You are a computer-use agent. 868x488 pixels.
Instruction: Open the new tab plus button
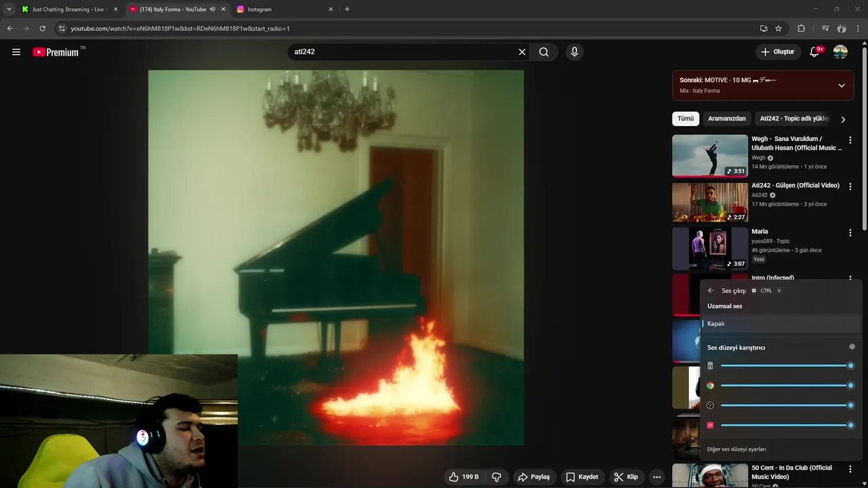point(347,9)
